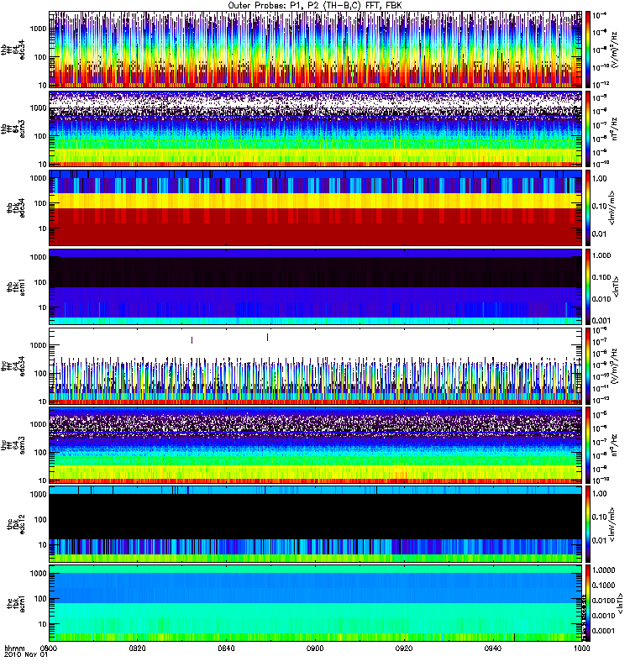Select the thc fbk scm1 filter bank panel
The width and height of the screenshot is (630, 672).
316,603
